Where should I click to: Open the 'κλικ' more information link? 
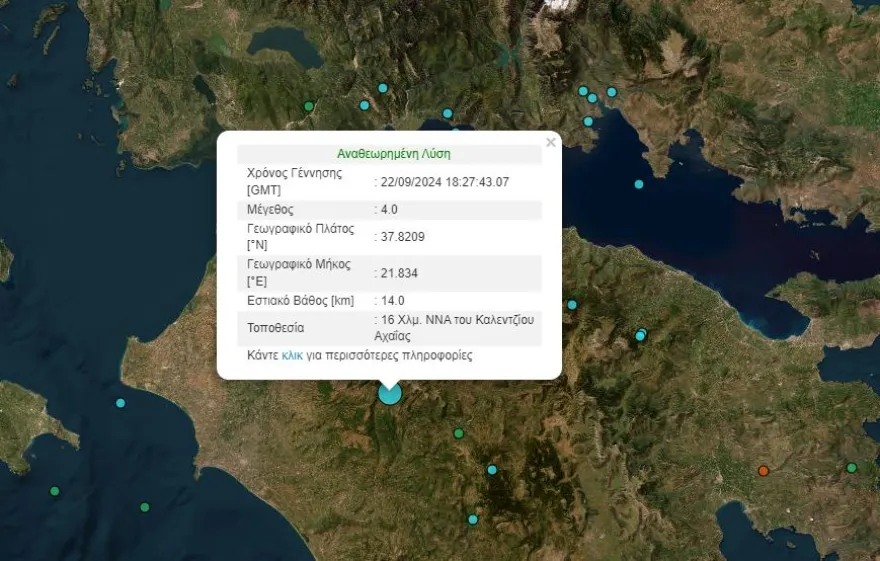pos(292,355)
